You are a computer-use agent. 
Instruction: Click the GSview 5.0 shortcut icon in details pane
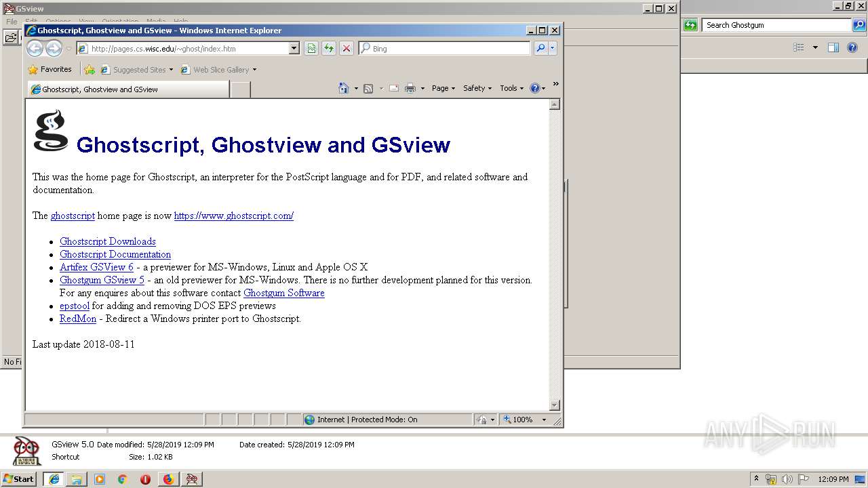tap(26, 451)
